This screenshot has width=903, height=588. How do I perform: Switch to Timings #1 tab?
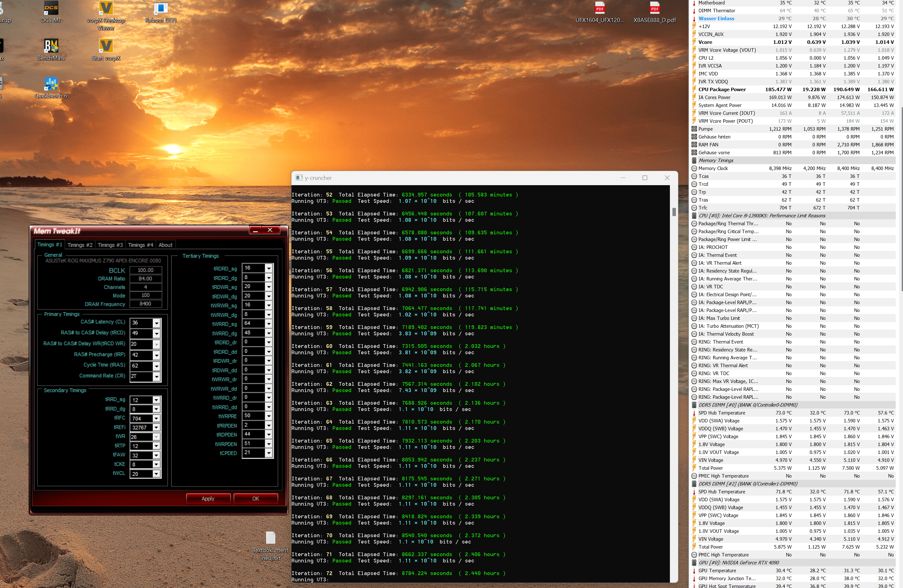coord(49,245)
